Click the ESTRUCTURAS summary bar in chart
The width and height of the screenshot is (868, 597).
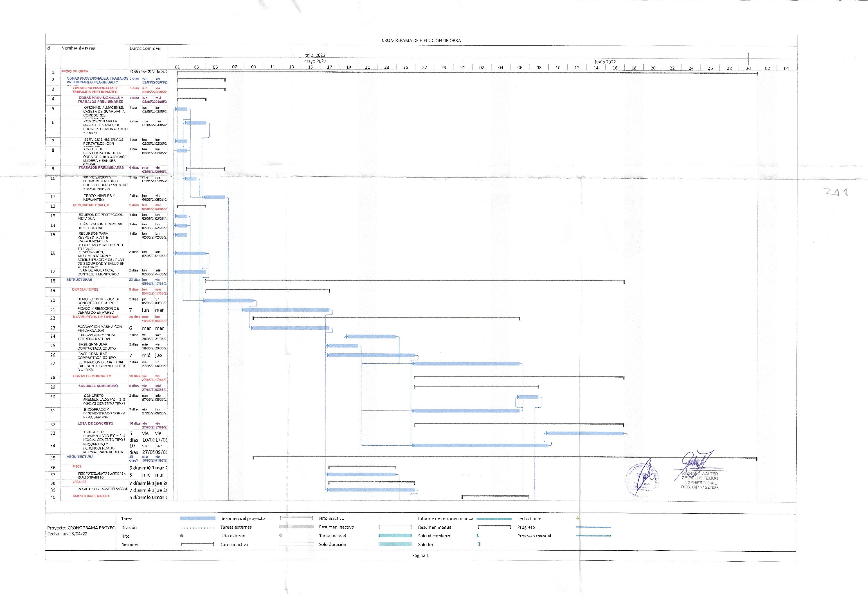click(415, 281)
